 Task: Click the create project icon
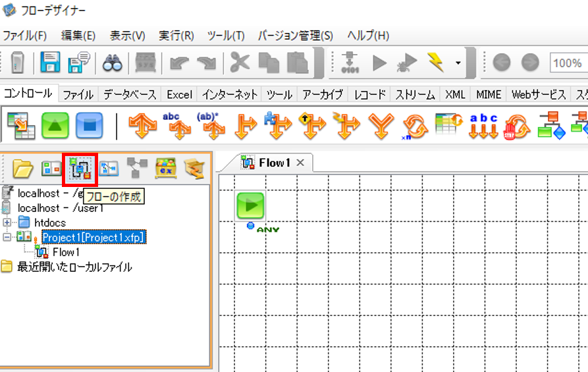tap(51, 169)
